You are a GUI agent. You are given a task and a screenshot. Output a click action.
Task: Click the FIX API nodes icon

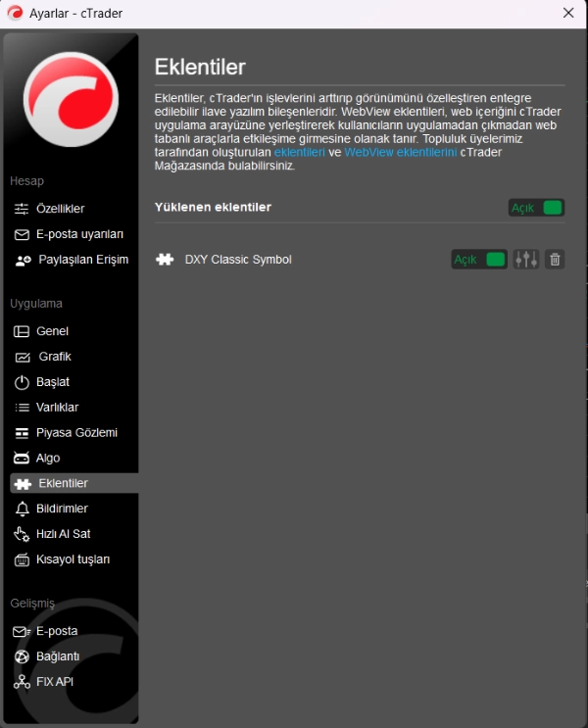pyautogui.click(x=22, y=682)
